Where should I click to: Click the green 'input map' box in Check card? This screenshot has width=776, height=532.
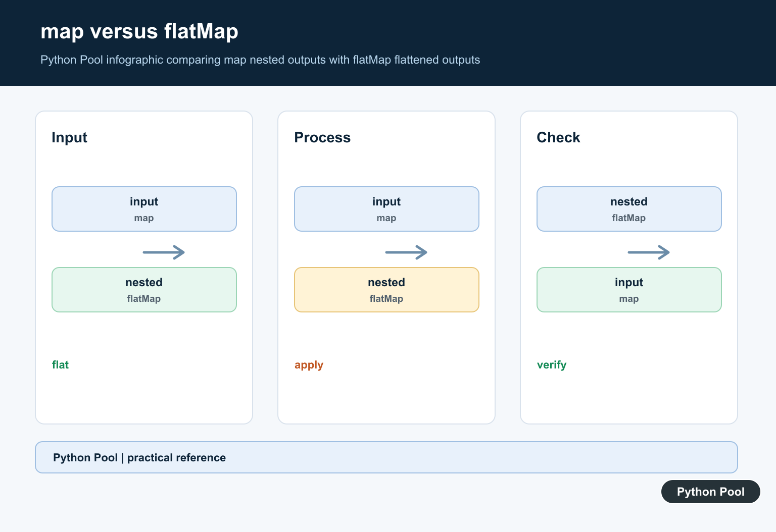pos(629,290)
